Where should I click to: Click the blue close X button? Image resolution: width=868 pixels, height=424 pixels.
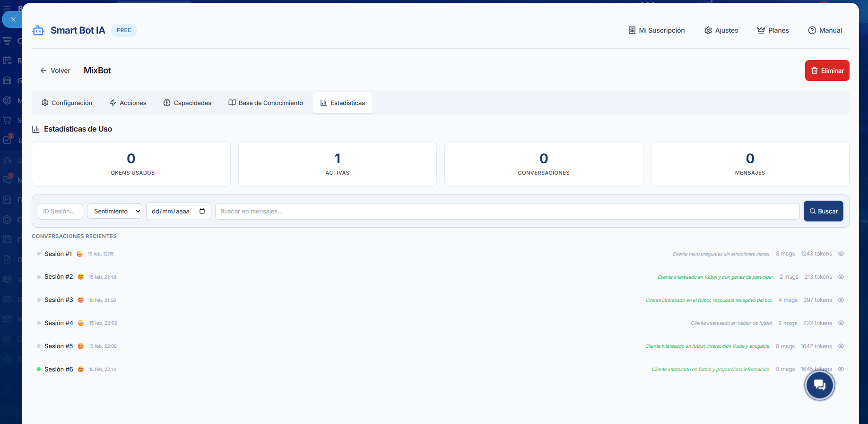(13, 19)
